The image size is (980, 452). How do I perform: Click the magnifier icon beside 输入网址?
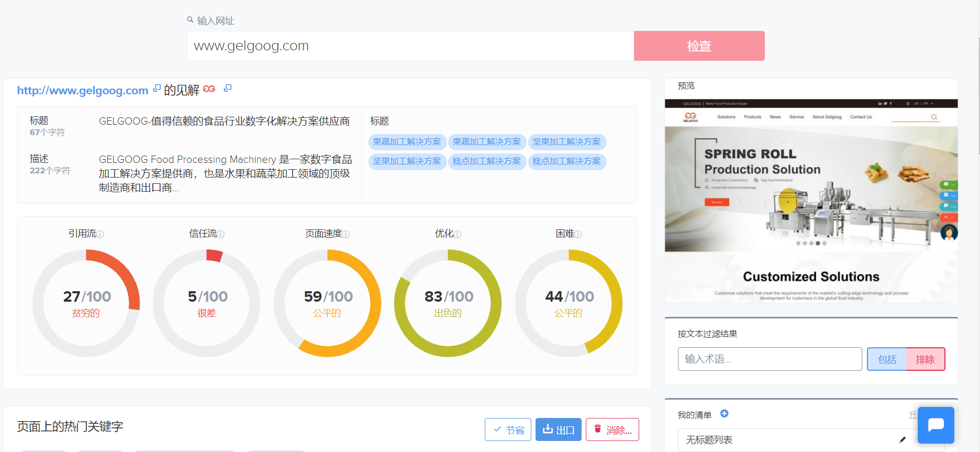(191, 20)
